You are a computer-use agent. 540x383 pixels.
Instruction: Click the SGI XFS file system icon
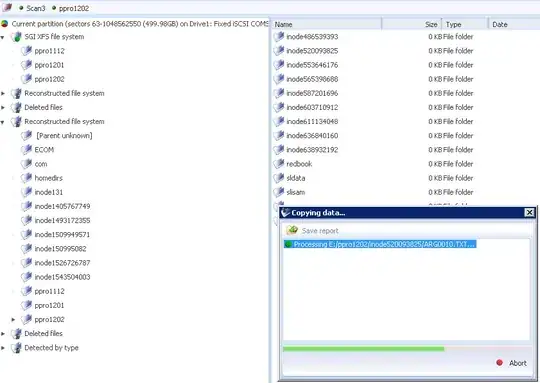[x=16, y=37]
